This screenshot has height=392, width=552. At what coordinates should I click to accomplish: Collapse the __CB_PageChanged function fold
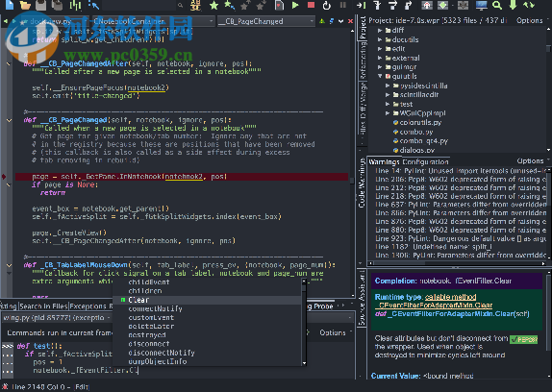tap(9, 120)
